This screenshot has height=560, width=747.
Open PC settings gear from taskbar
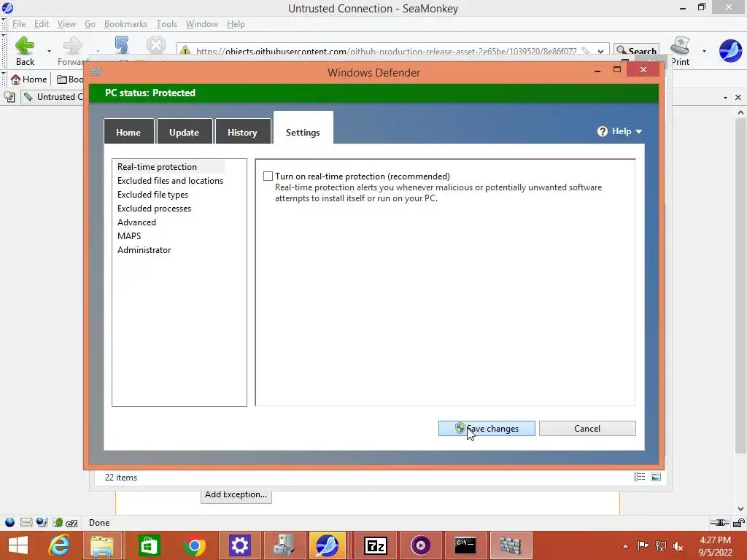tap(239, 545)
